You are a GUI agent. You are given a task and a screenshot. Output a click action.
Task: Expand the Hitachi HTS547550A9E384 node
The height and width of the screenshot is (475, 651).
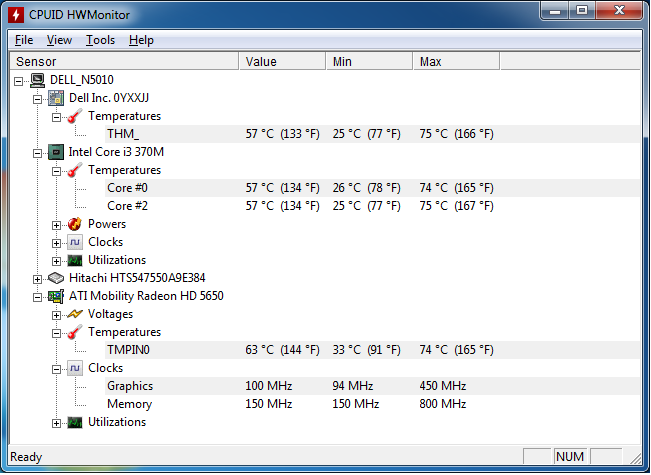tap(37, 279)
